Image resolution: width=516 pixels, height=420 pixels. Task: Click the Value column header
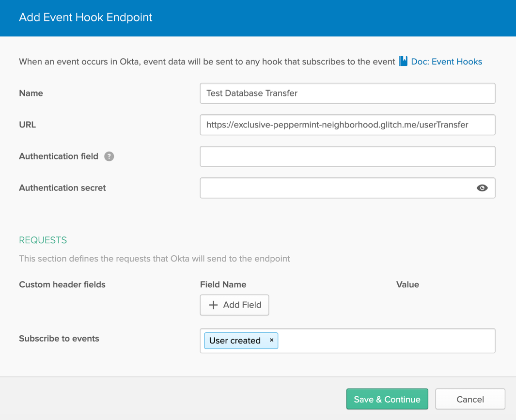(407, 284)
